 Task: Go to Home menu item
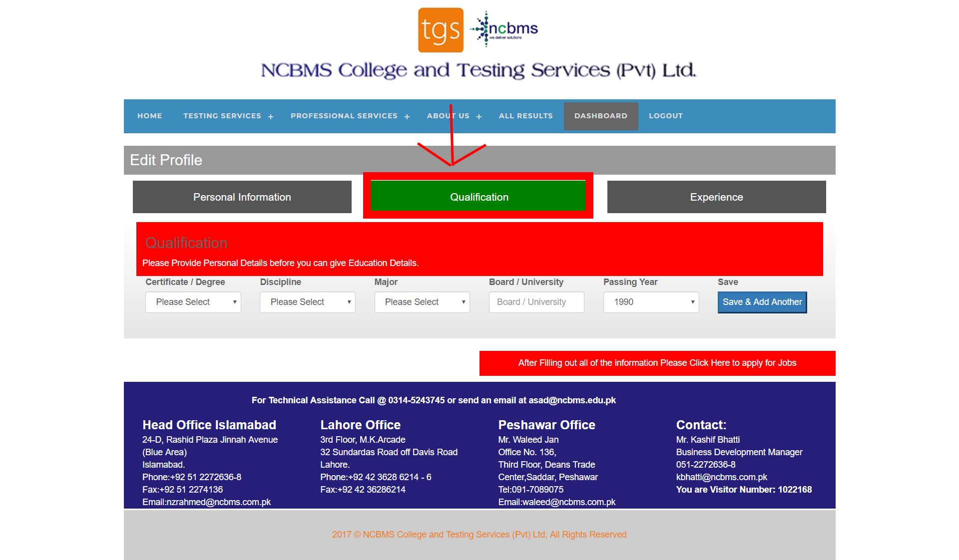point(150,116)
